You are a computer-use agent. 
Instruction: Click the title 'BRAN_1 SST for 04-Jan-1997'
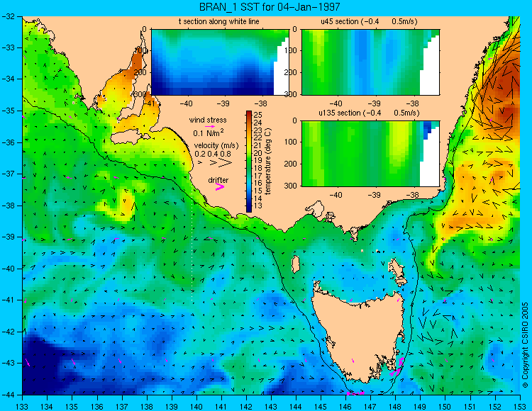270,7
